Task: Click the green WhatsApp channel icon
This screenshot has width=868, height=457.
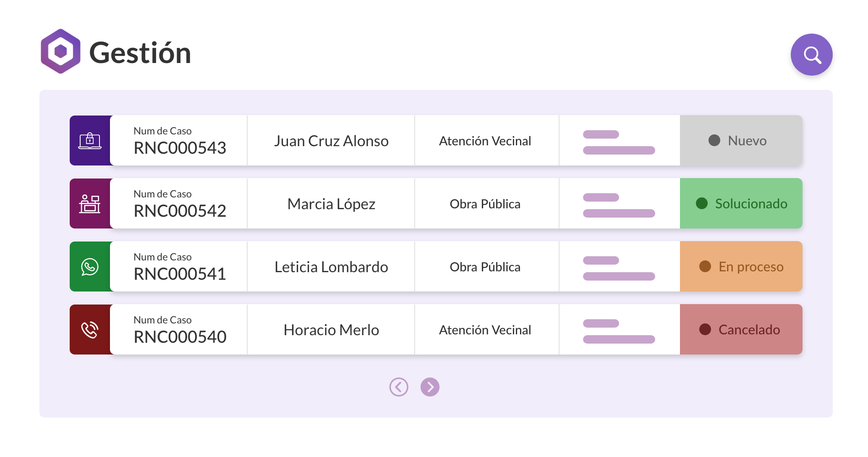Action: [x=90, y=267]
